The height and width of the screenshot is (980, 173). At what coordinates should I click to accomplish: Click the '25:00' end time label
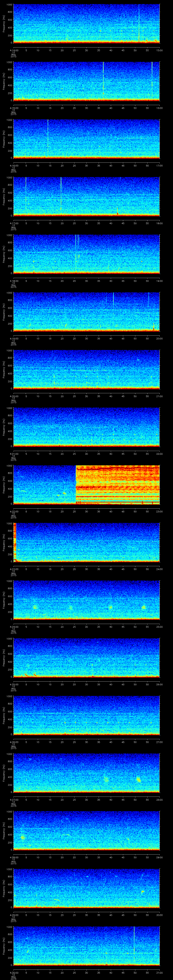click(x=159, y=627)
